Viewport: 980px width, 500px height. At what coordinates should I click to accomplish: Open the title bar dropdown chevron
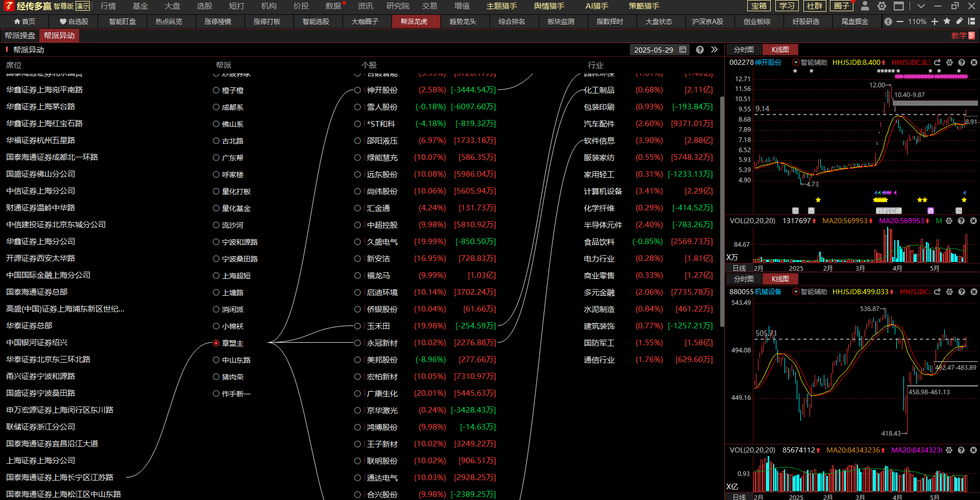(921, 6)
